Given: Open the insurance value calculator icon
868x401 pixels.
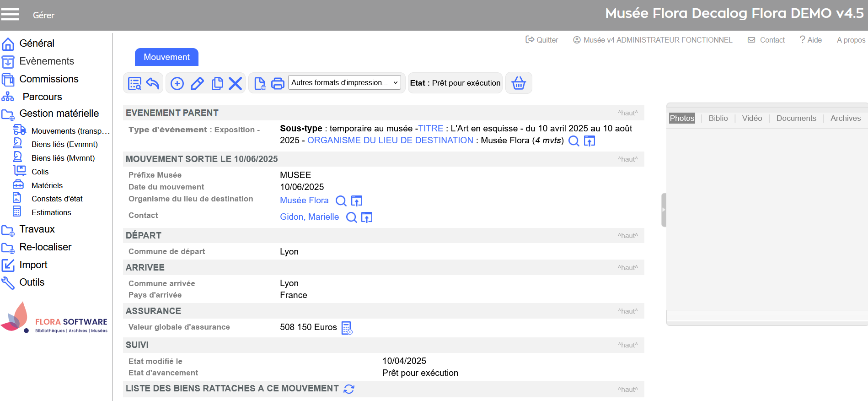Looking at the screenshot, I should click(x=347, y=328).
